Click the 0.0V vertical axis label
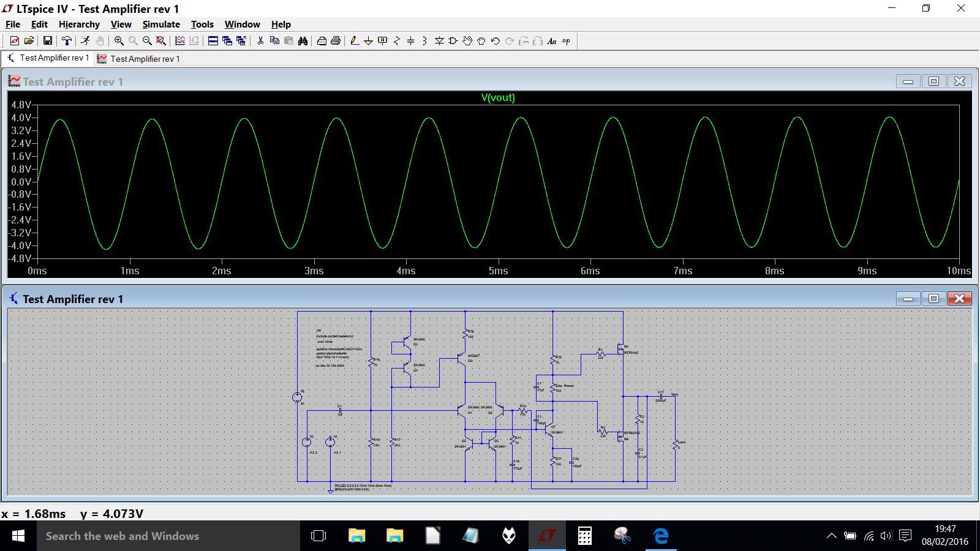Image resolution: width=980 pixels, height=551 pixels. pyautogui.click(x=21, y=182)
